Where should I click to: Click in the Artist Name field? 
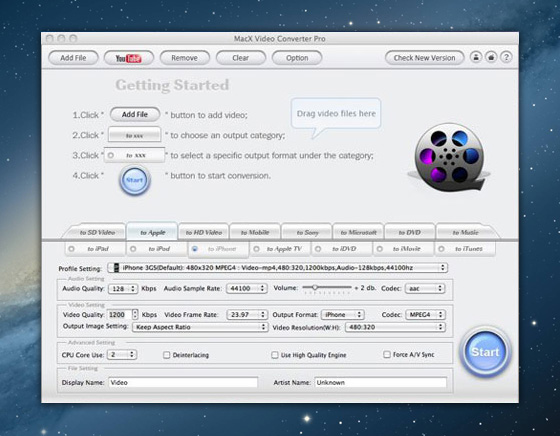(x=380, y=382)
